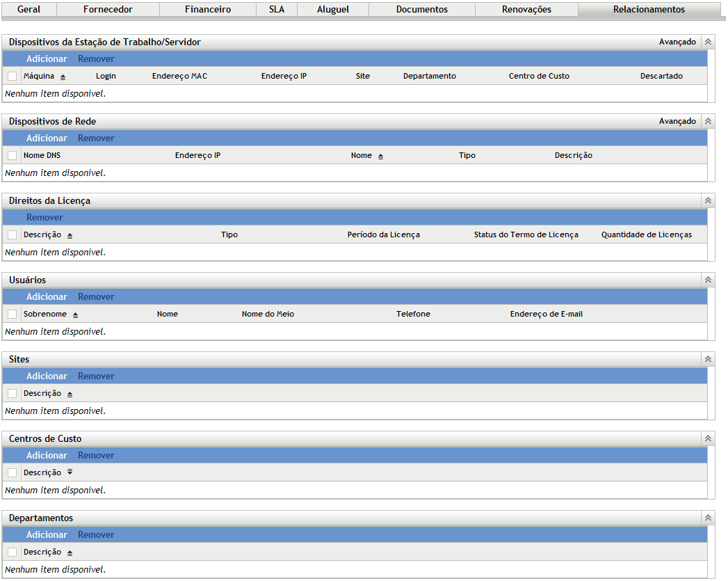Click Remover in Direitos da Licença
Image resolution: width=728 pixels, height=581 pixels.
tap(45, 217)
